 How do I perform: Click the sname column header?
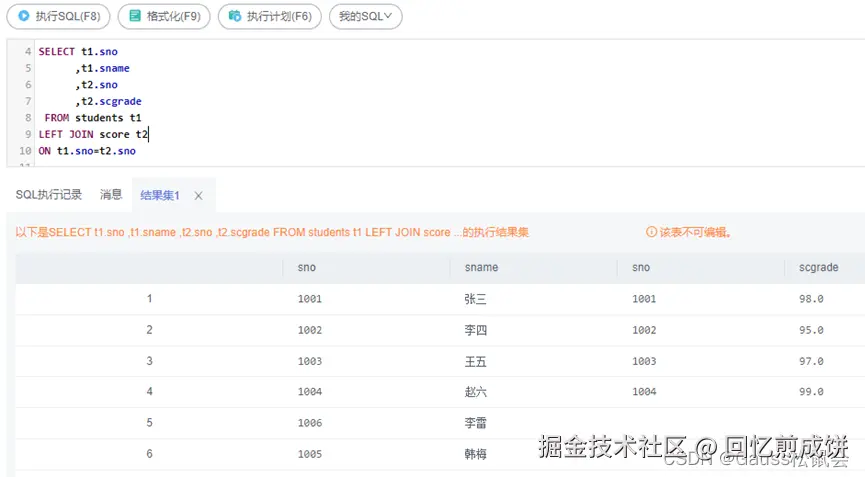[481, 267]
